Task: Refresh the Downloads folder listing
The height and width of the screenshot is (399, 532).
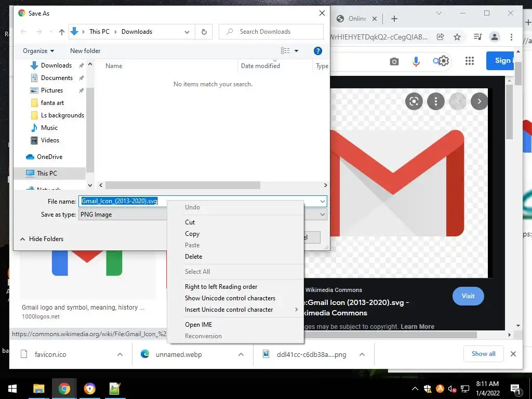Action: tap(204, 32)
